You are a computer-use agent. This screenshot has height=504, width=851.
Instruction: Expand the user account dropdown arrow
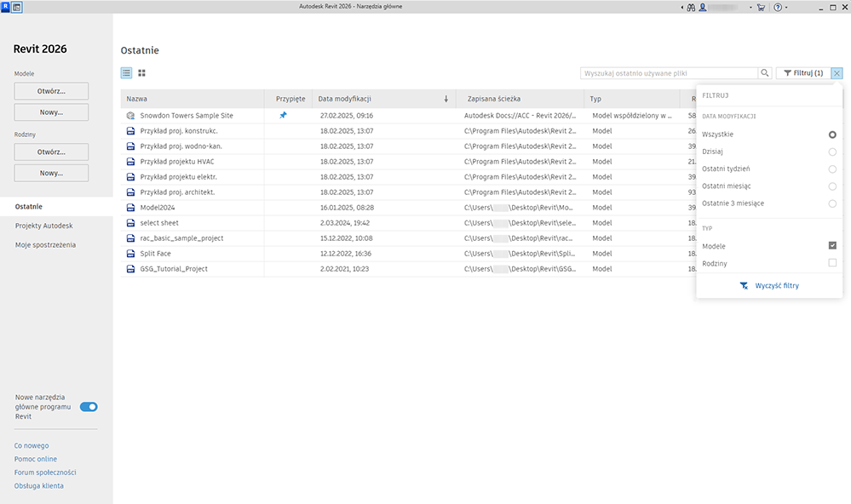(x=750, y=8)
